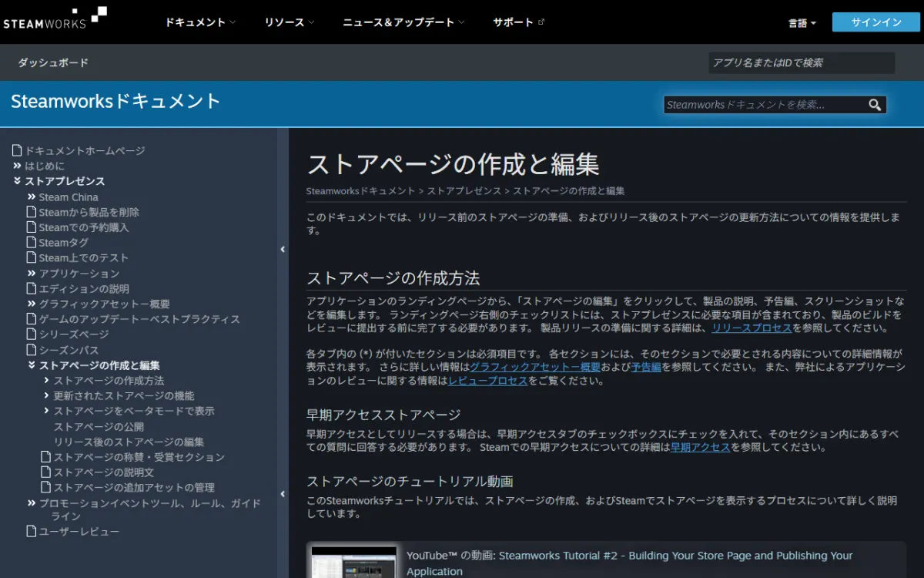
Task: Expand ストアページをベータモードで表示 in sidebar
Action: point(46,411)
